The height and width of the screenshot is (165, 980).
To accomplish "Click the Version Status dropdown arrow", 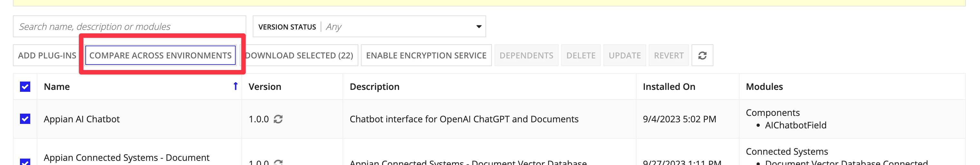I will coord(479,27).
